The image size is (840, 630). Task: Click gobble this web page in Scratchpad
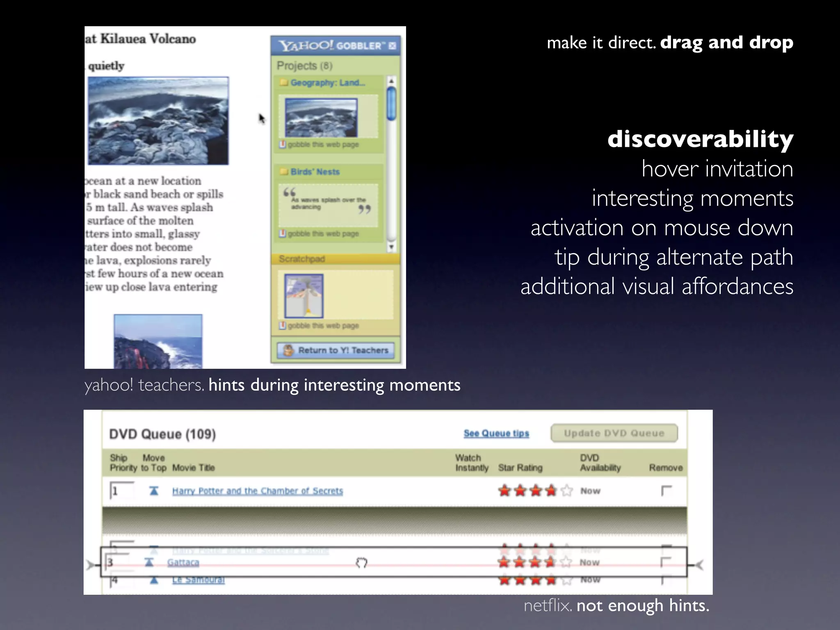click(x=319, y=326)
